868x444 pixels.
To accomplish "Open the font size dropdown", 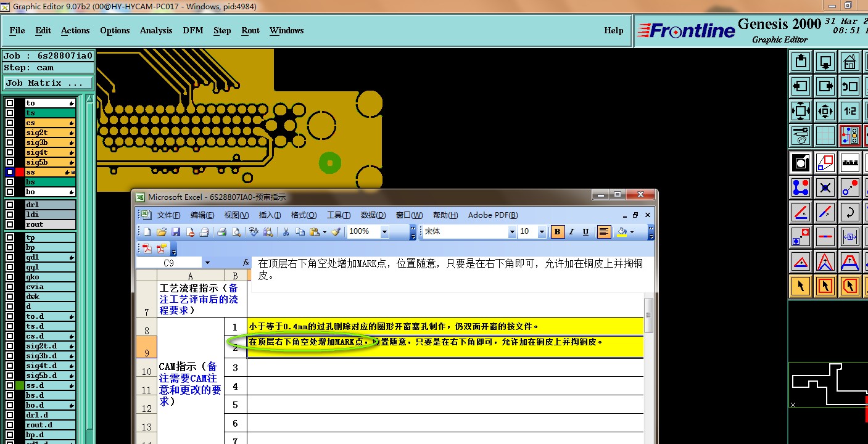I will coord(542,232).
